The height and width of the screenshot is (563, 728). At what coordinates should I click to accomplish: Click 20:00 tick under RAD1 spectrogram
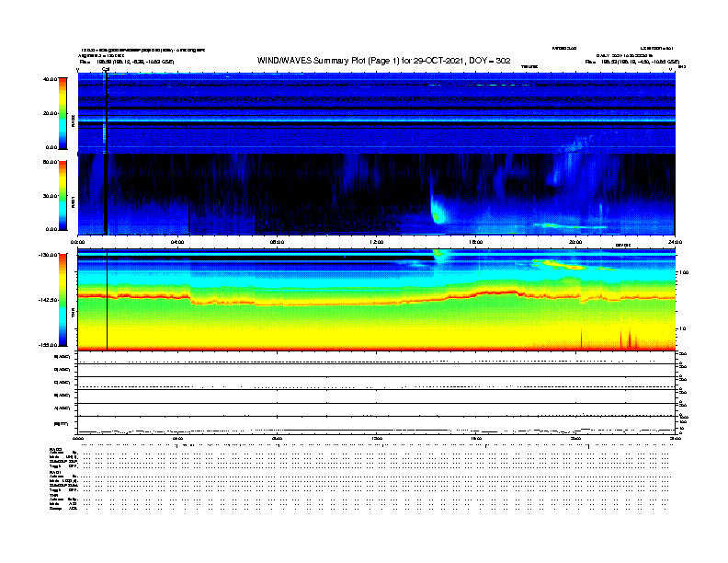pos(575,242)
